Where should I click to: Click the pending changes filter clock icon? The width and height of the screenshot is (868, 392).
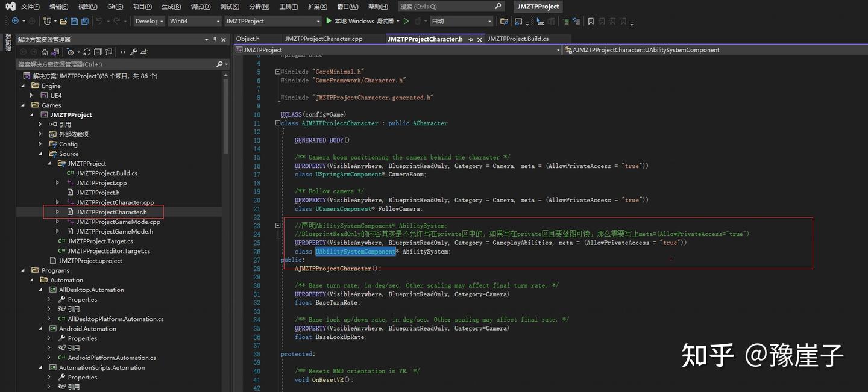[71, 52]
